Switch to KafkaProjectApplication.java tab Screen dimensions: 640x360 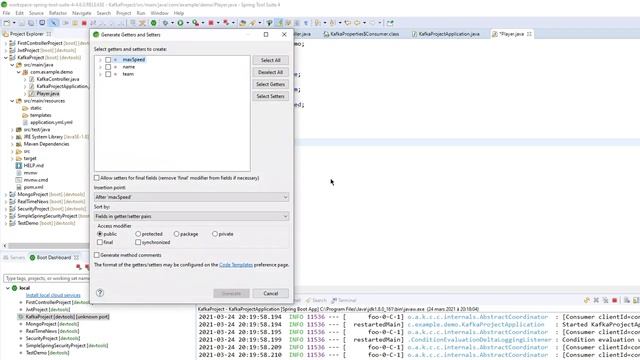449,34
